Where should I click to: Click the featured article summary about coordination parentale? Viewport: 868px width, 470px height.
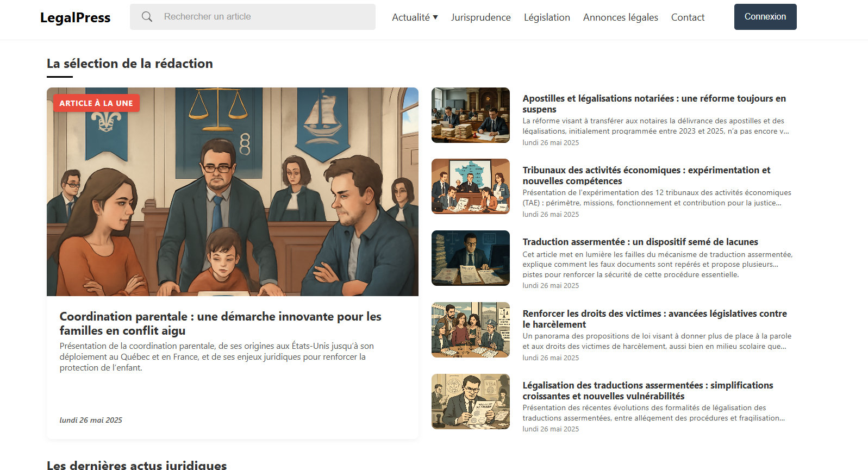point(217,357)
